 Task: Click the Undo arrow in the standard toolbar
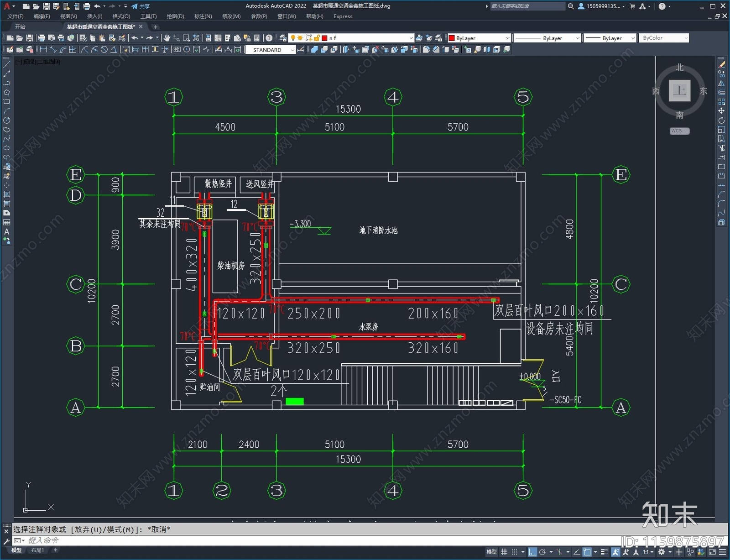click(x=135, y=38)
